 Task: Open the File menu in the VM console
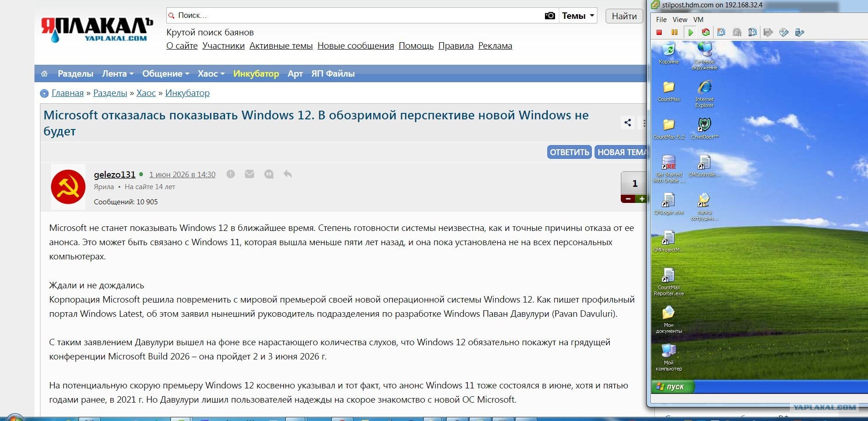(x=661, y=19)
